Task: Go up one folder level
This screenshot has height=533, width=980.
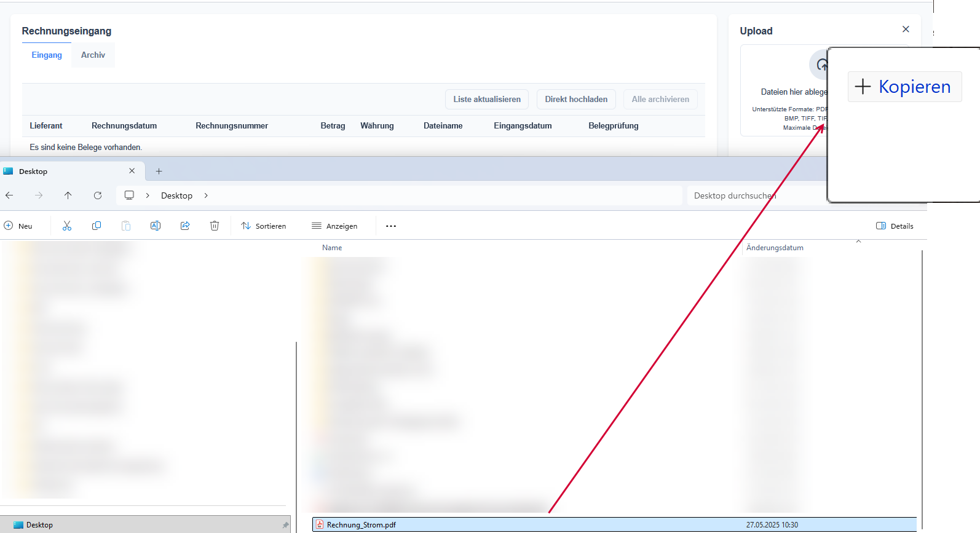Action: (x=68, y=195)
